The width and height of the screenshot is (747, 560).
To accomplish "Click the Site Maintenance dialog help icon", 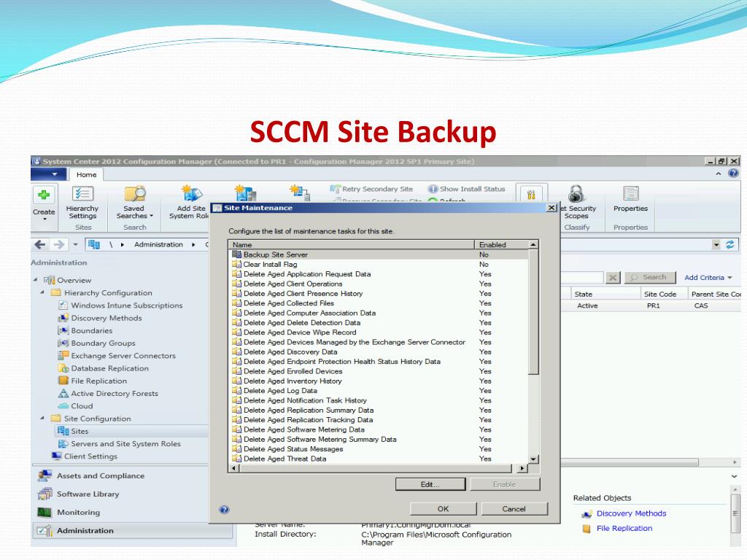I will point(224,510).
